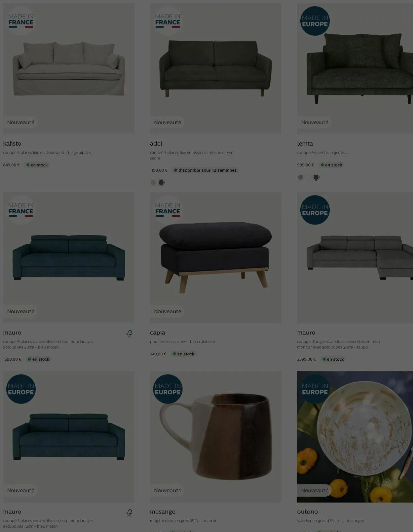Click FSC icon beside mauro 20cm accoudoirs sofa
This screenshot has height=532, width=413.
pyautogui.click(x=130, y=334)
